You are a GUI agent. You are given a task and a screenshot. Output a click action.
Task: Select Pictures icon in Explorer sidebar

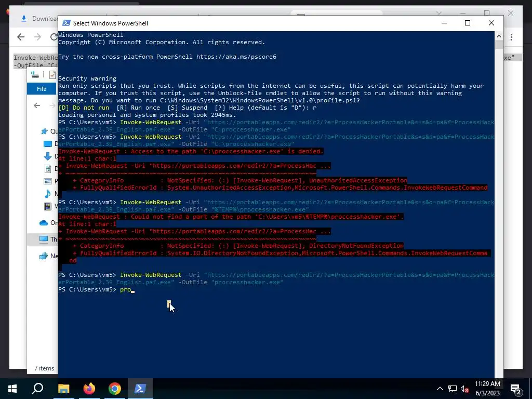coord(48,181)
